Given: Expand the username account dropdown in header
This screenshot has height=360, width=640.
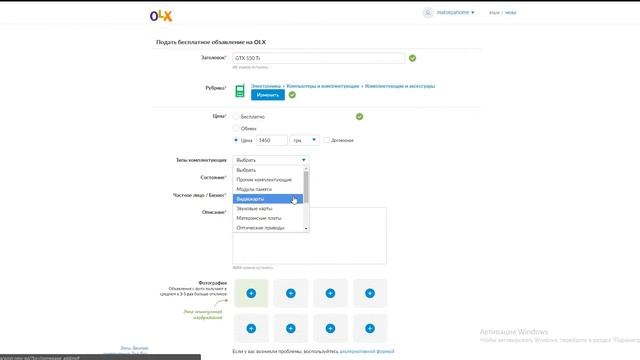Looking at the screenshot, I should click(456, 13).
